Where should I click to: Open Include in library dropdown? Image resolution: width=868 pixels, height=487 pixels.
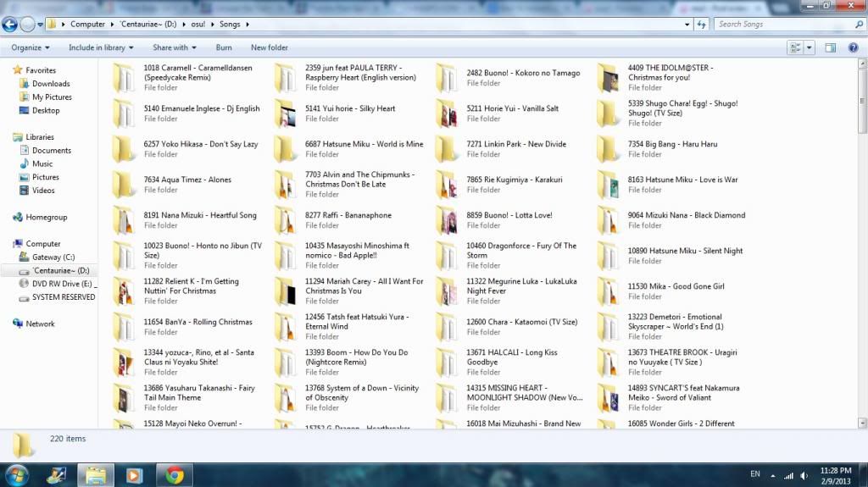[x=101, y=47]
